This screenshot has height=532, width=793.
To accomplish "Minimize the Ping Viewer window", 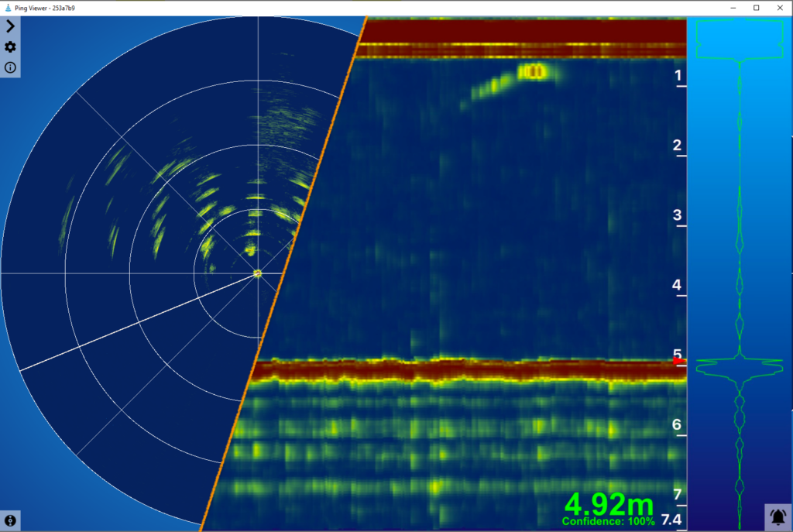I will coord(733,7).
